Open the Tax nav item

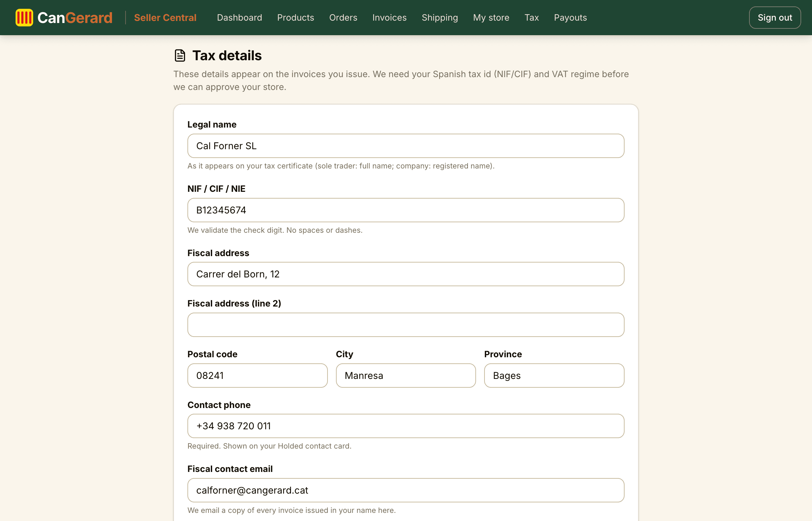coord(532,18)
